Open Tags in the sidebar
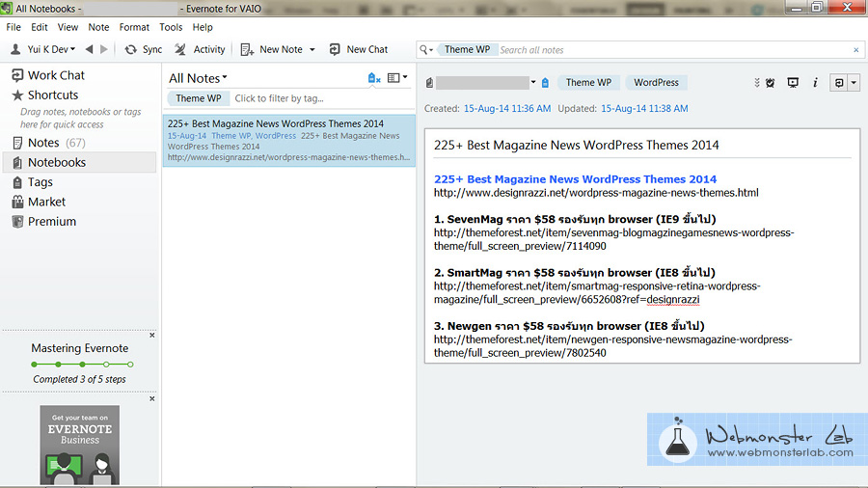The image size is (868, 488). pos(32,182)
